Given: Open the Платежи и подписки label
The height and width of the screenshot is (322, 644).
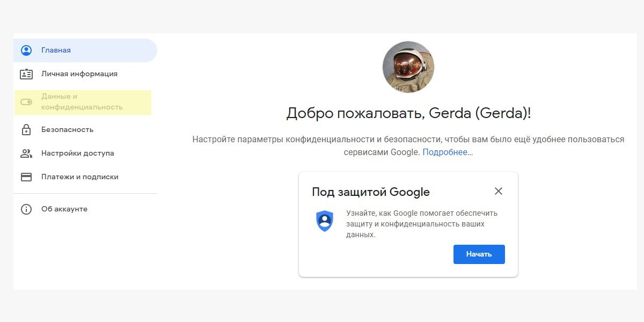Looking at the screenshot, I should point(80,177).
